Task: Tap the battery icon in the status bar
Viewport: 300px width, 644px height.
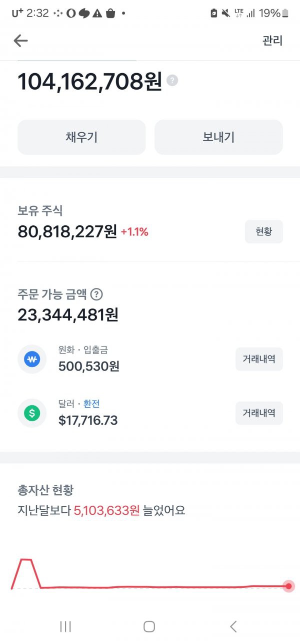Action: pos(285,14)
